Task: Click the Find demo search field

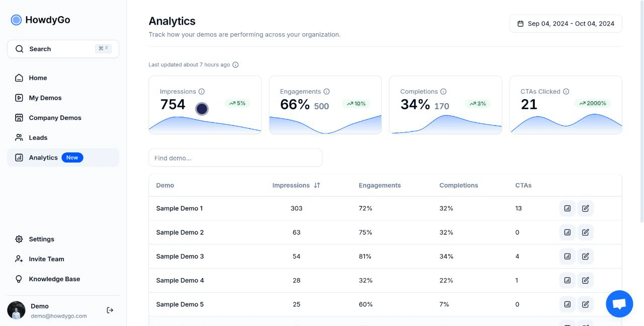Action: 235,158
